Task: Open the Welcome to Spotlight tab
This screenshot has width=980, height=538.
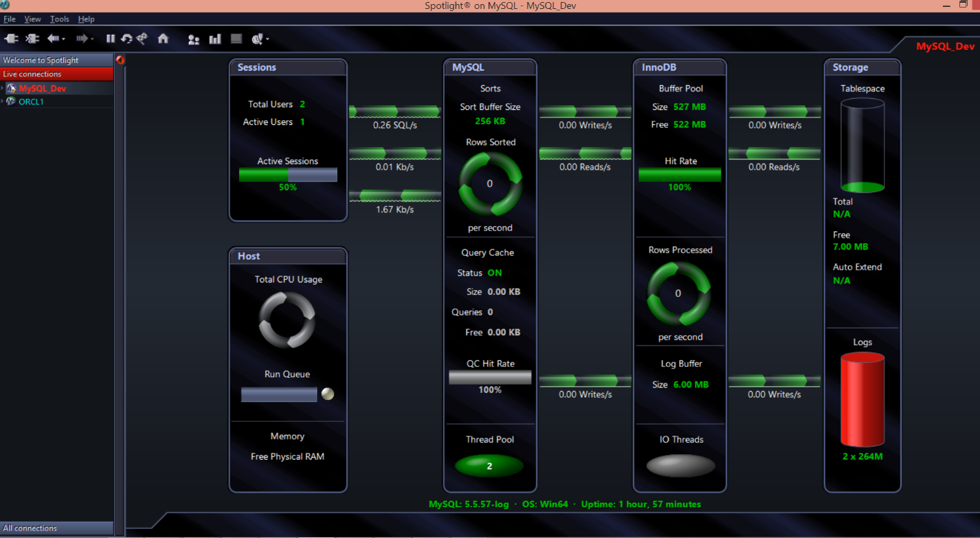Action: [57, 60]
